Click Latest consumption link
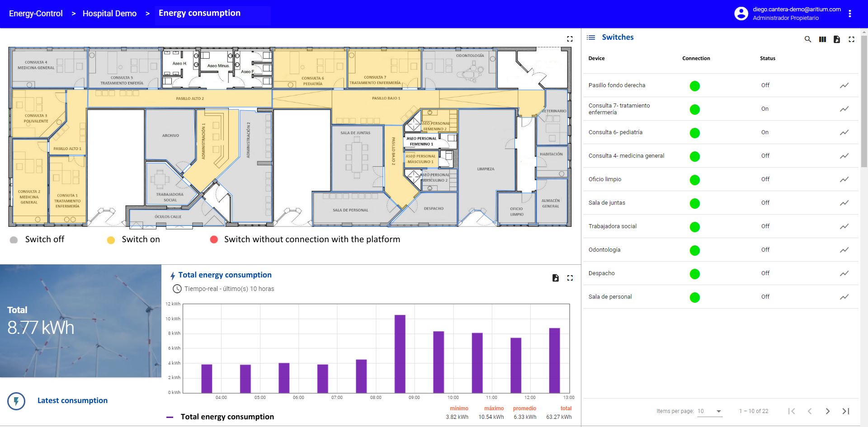868x427 pixels. 72,400
